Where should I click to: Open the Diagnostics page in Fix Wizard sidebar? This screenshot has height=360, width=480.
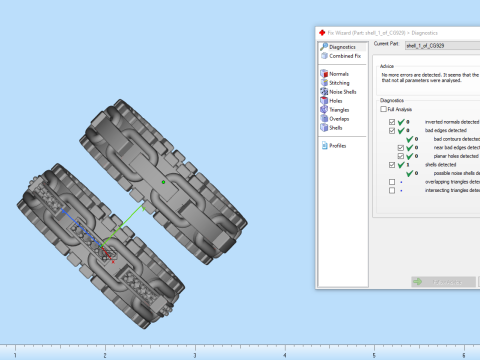point(342,47)
